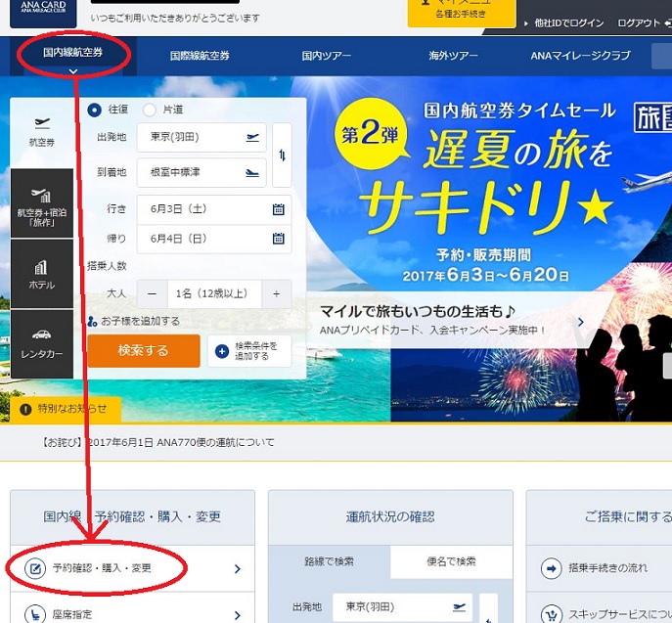This screenshot has width=672, height=623.
Task: Click the seat icon beside 座席指定
Action: point(35,615)
